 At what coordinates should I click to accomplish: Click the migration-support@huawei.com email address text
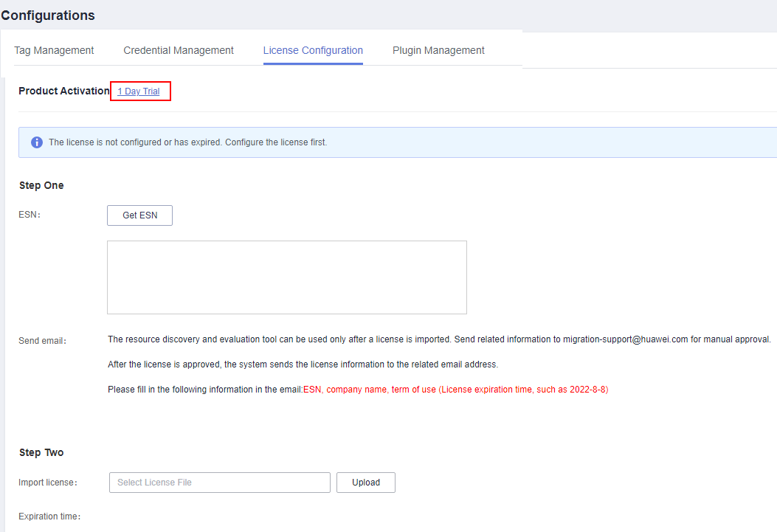[625, 339]
